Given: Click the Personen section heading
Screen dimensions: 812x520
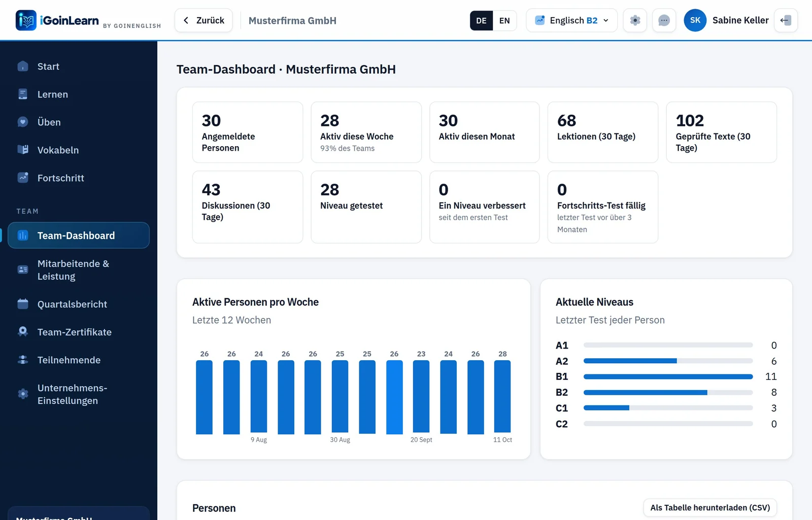Looking at the screenshot, I should 214,508.
